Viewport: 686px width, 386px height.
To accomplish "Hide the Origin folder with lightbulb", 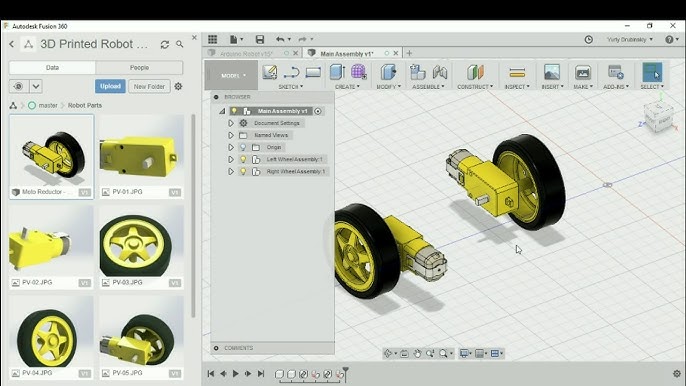I will [x=243, y=147].
